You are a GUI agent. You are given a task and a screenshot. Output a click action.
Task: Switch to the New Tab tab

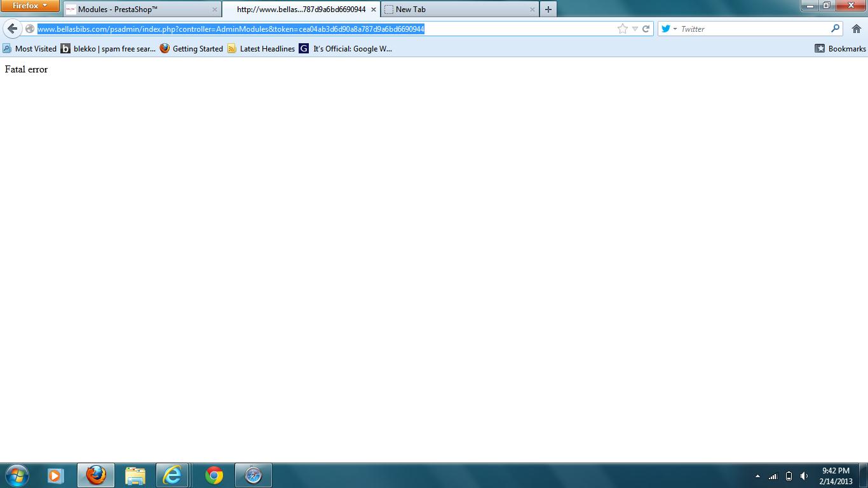pos(460,10)
